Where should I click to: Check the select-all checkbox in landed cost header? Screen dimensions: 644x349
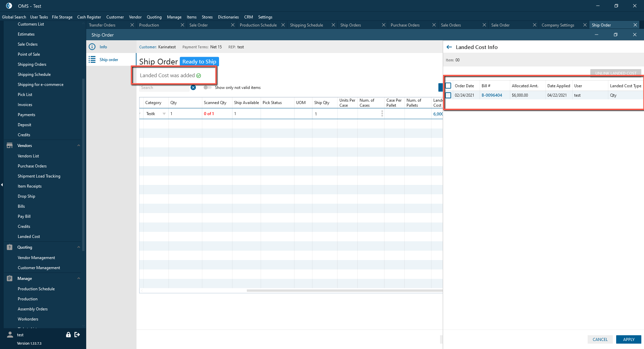click(x=448, y=86)
